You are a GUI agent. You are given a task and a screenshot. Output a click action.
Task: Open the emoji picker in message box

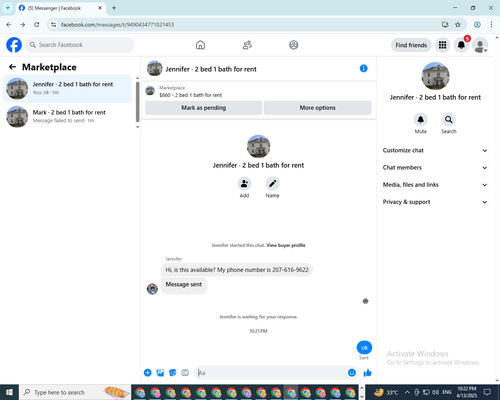[x=352, y=373]
